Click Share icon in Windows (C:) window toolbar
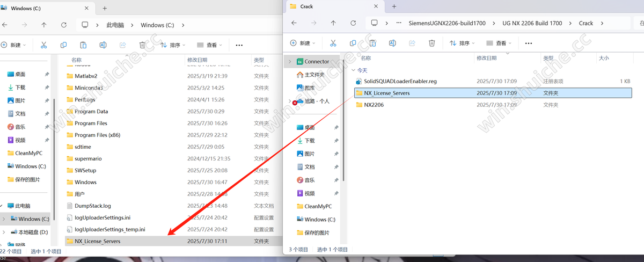 (x=122, y=45)
